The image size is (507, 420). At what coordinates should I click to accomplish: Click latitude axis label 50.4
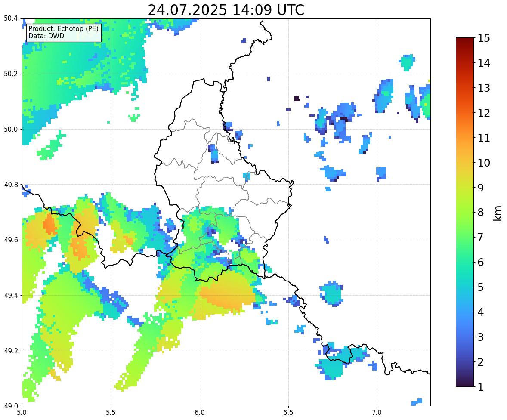click(11, 19)
